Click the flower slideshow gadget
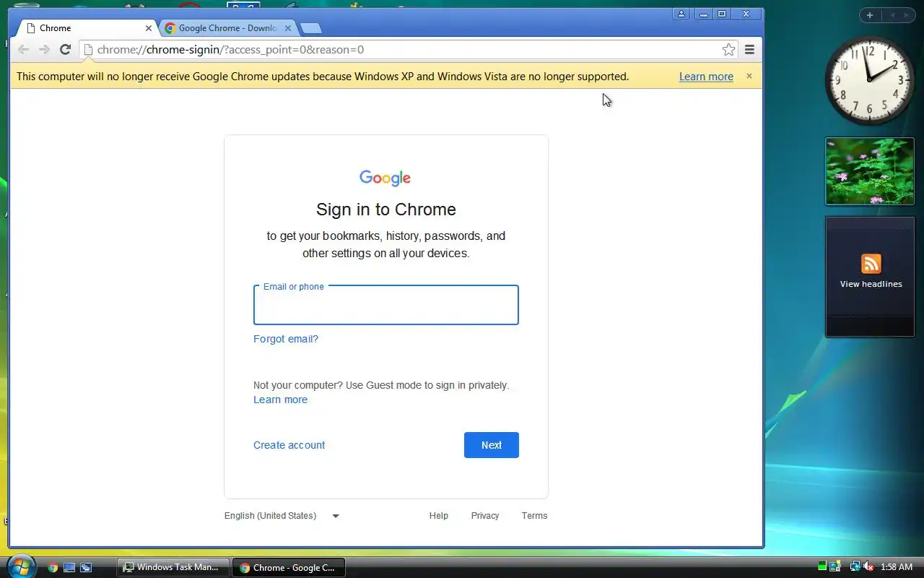924x578 pixels. pyautogui.click(x=870, y=171)
